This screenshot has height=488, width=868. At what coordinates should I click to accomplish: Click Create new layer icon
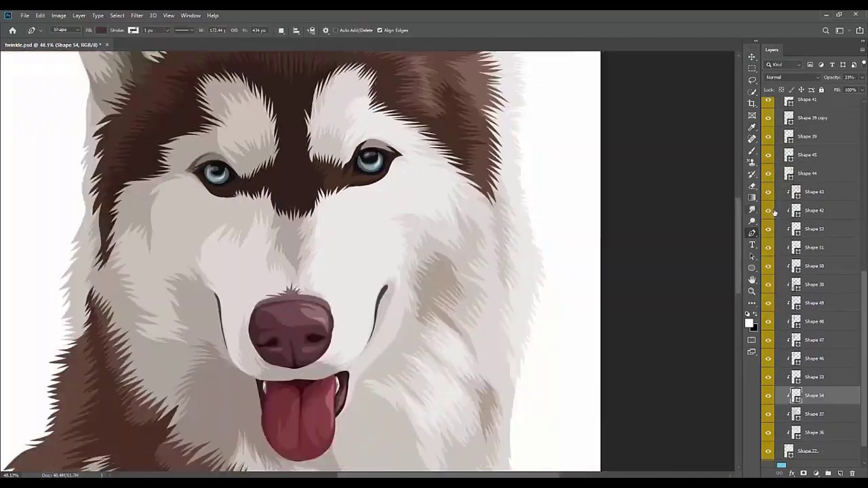tap(840, 473)
